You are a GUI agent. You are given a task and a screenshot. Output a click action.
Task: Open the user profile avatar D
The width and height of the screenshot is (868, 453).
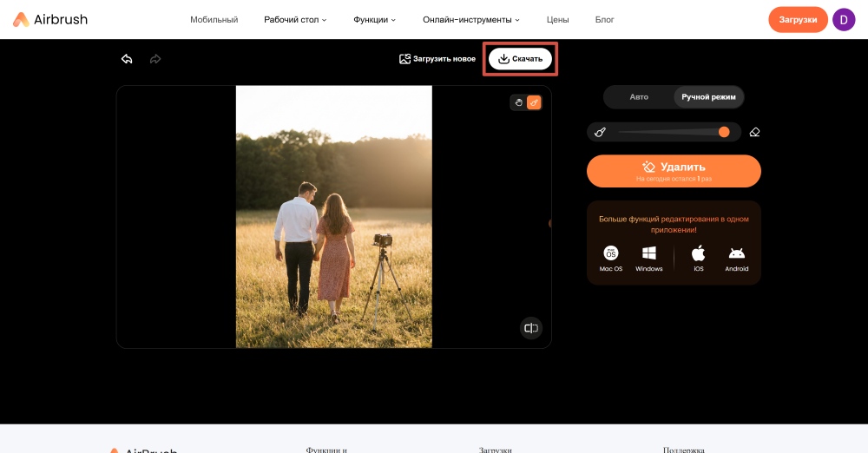tap(844, 19)
